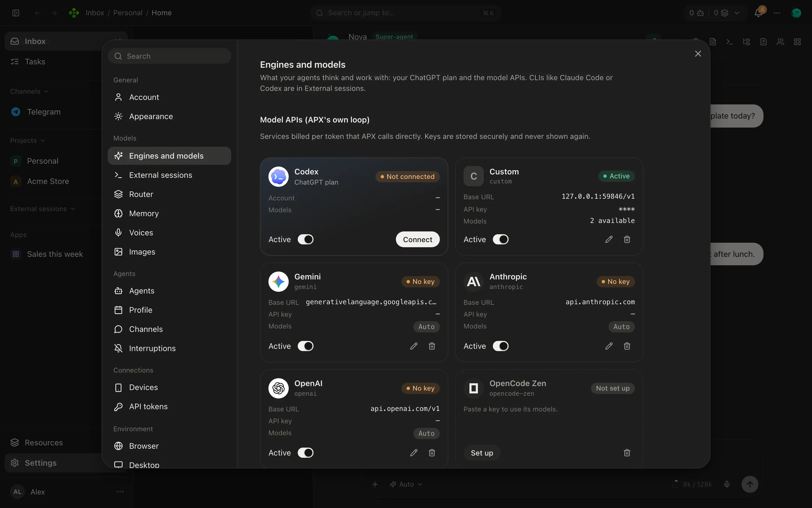The width and height of the screenshot is (812, 508).
Task: Open Router settings
Action: tap(169, 194)
